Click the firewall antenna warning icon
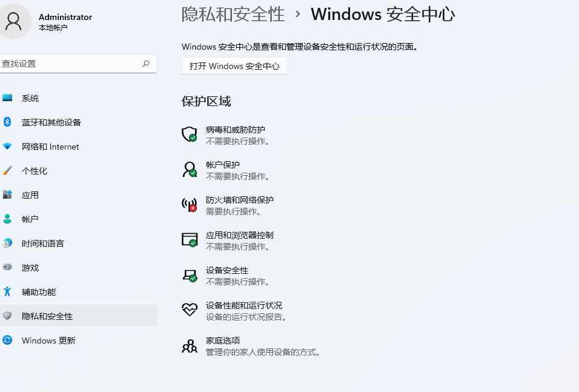 [190, 204]
